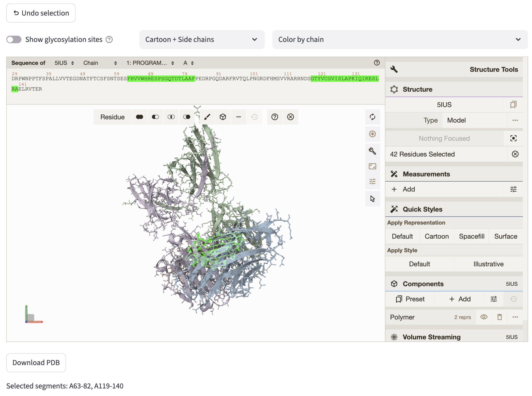Click the paintbrush theme icon in selection toolbar
The width and height of the screenshot is (532, 396).
(x=207, y=117)
